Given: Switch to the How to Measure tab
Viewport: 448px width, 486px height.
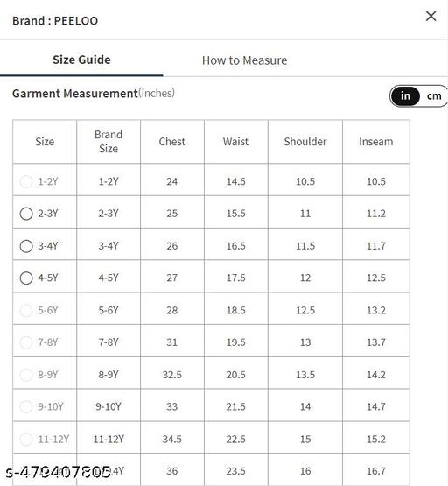Looking at the screenshot, I should point(245,60).
